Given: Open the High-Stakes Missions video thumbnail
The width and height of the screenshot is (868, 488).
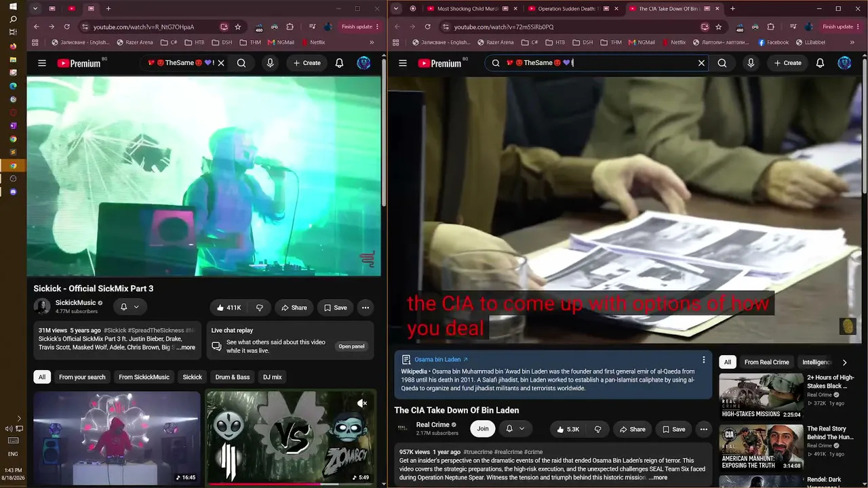Looking at the screenshot, I should (761, 396).
